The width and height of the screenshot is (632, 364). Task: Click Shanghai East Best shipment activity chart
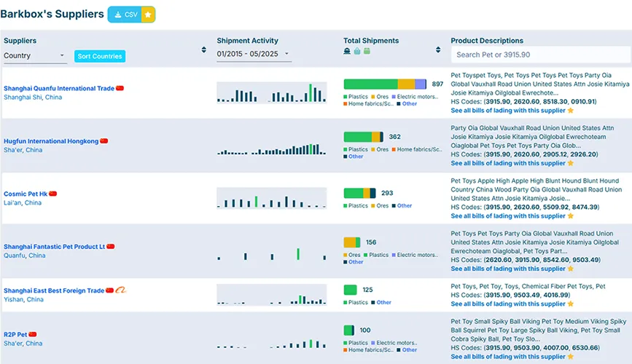pos(272,295)
